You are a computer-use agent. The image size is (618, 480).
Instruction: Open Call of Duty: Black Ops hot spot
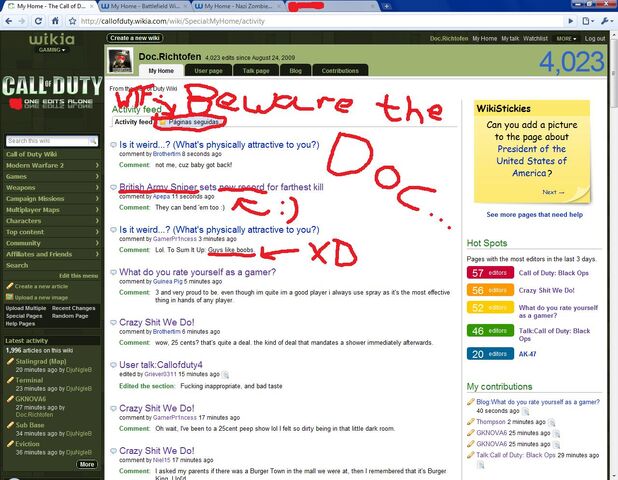tap(553, 273)
